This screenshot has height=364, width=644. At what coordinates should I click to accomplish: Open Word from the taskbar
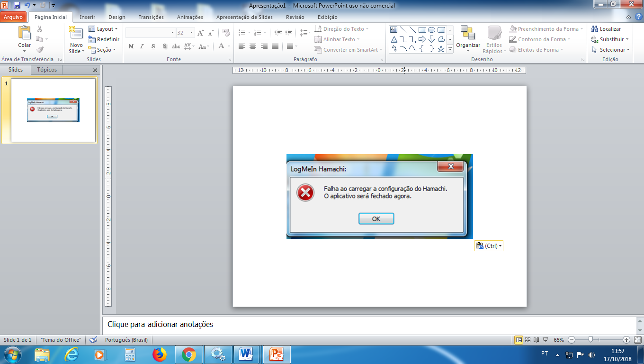click(x=247, y=354)
